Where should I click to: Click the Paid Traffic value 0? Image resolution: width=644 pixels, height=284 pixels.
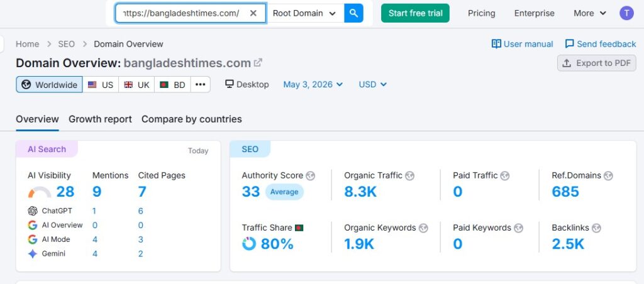(458, 192)
